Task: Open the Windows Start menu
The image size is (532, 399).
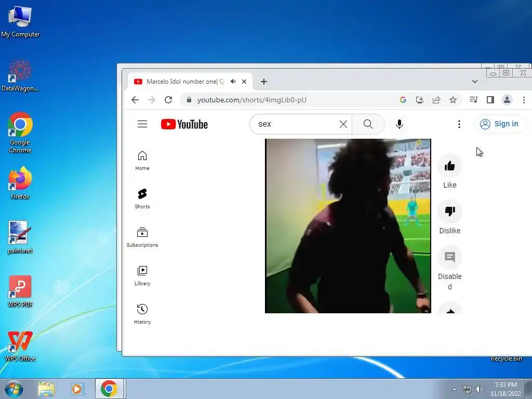Action: [x=14, y=389]
